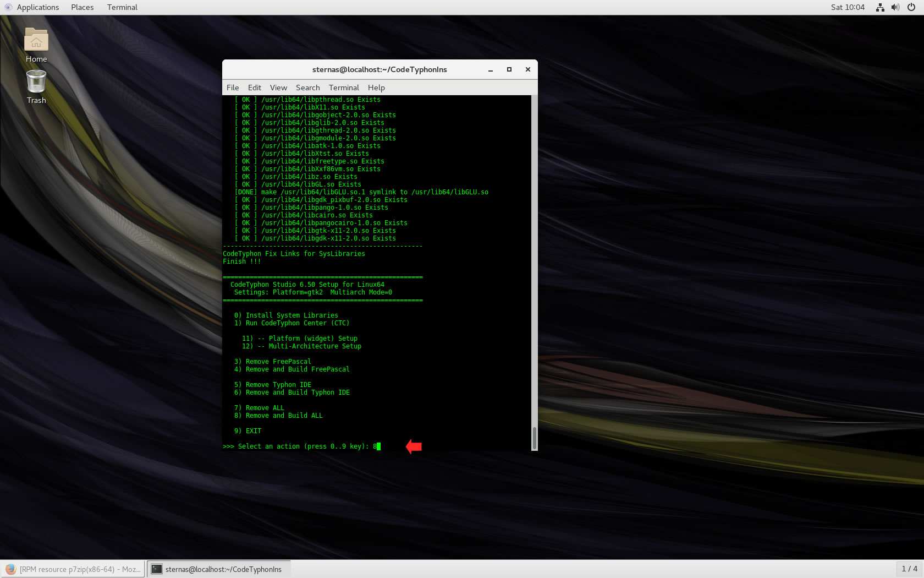
Task: Click '5) Remove Typhon IDE' line
Action: click(273, 385)
